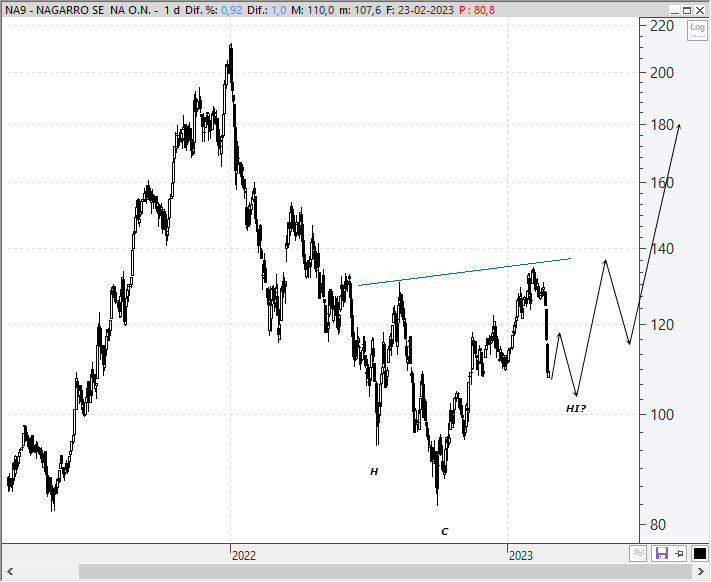711x582 pixels.
Task: Click the 2023 label on time axis
Action: coord(521,555)
